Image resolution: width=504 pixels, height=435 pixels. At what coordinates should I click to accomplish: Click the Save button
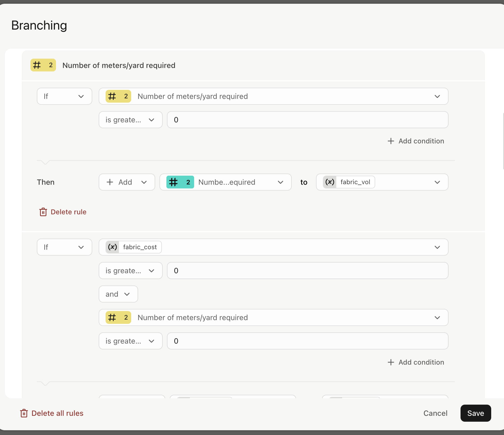(475, 413)
